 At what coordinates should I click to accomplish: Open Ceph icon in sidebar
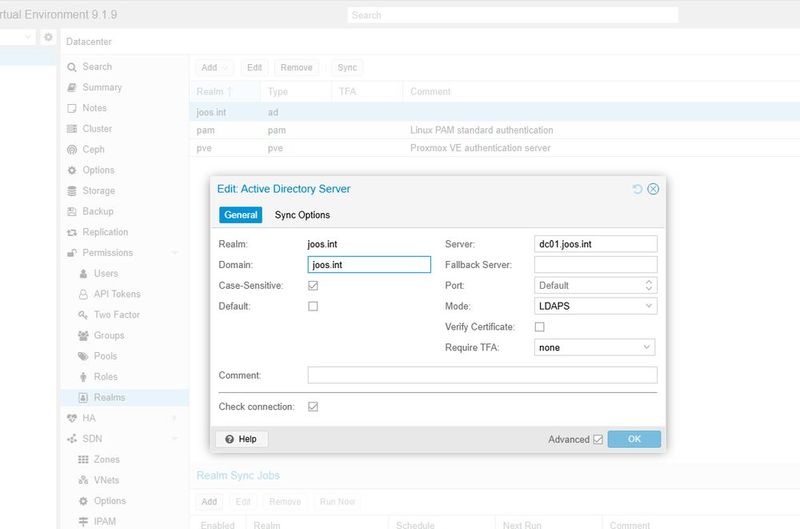pos(72,149)
